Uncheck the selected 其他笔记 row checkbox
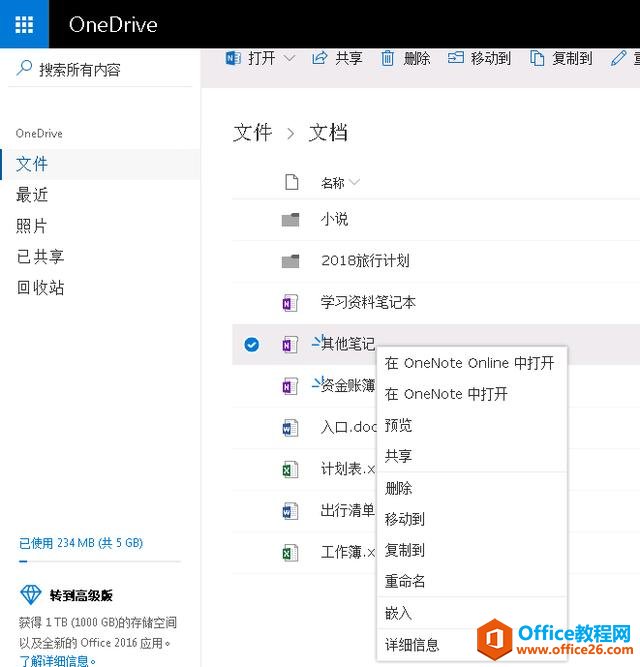The width and height of the screenshot is (640, 667). 252,344
